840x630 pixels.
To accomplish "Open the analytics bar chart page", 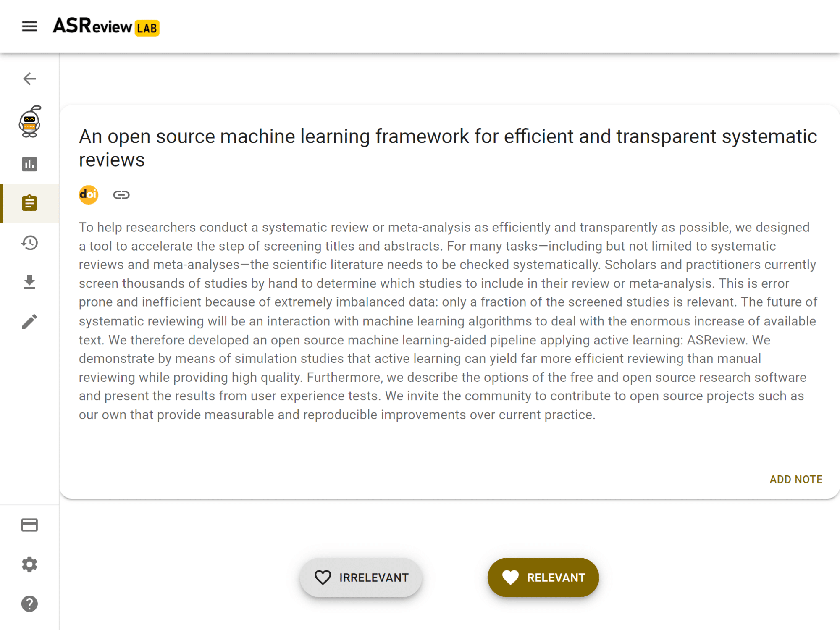I will [x=29, y=164].
